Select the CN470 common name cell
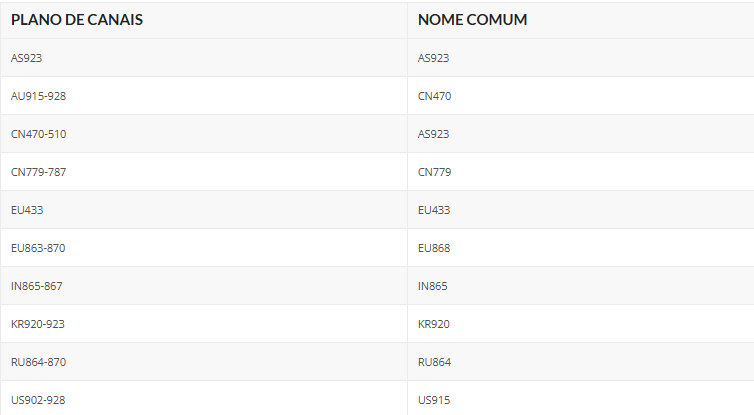Screen dimensions: 754x415 pyautogui.click(x=433, y=96)
